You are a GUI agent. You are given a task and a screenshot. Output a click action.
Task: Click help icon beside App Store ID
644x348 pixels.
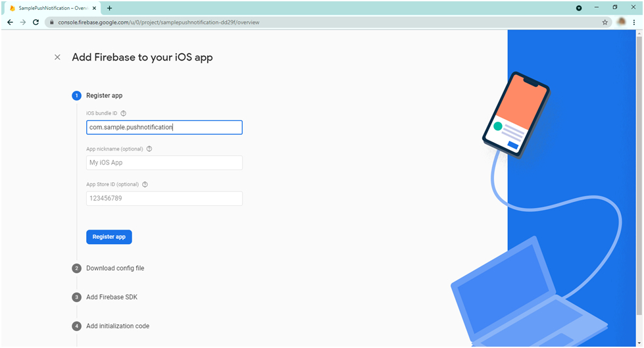[x=145, y=184]
